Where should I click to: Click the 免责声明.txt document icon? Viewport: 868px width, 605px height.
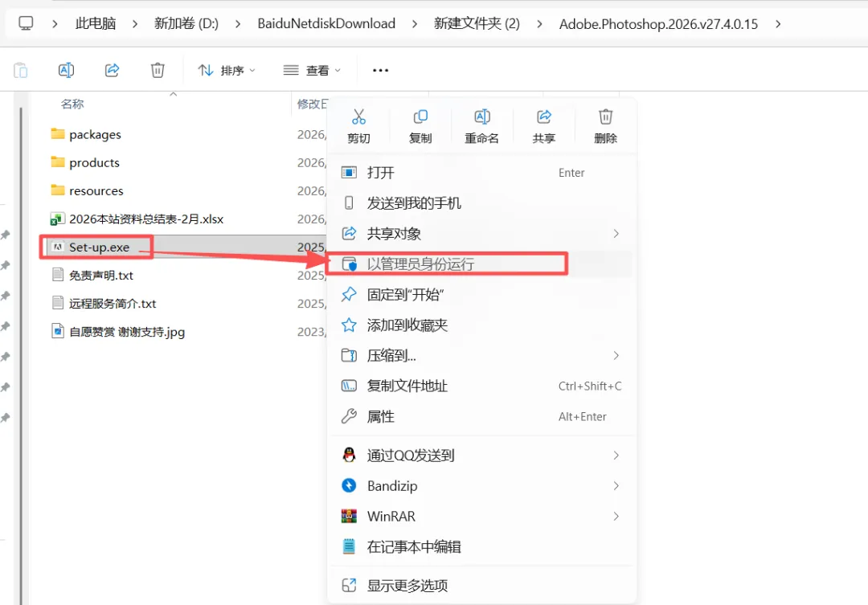(x=58, y=275)
